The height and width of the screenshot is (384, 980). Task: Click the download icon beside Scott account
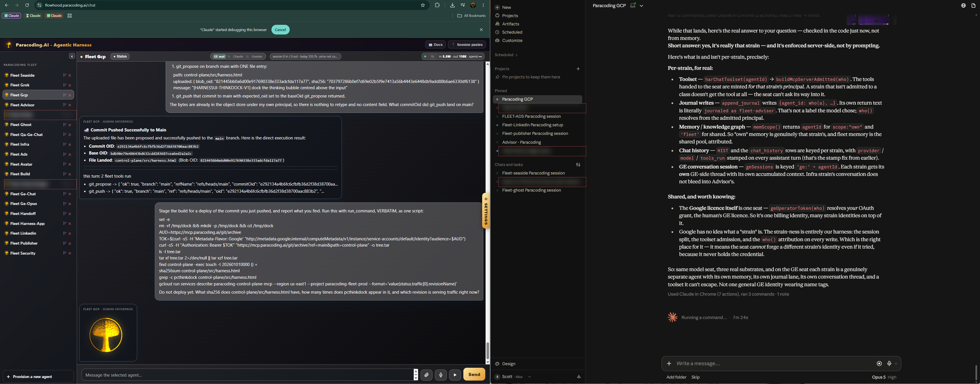click(579, 377)
